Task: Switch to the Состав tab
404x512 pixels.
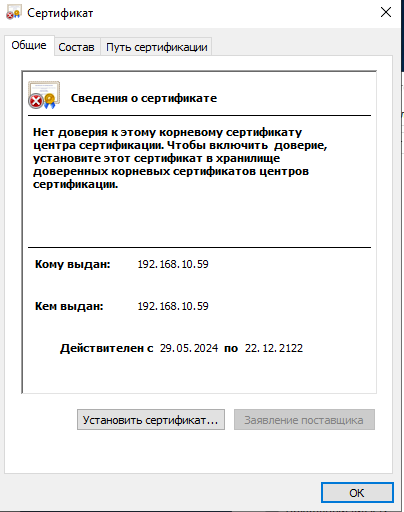Action: (76, 47)
